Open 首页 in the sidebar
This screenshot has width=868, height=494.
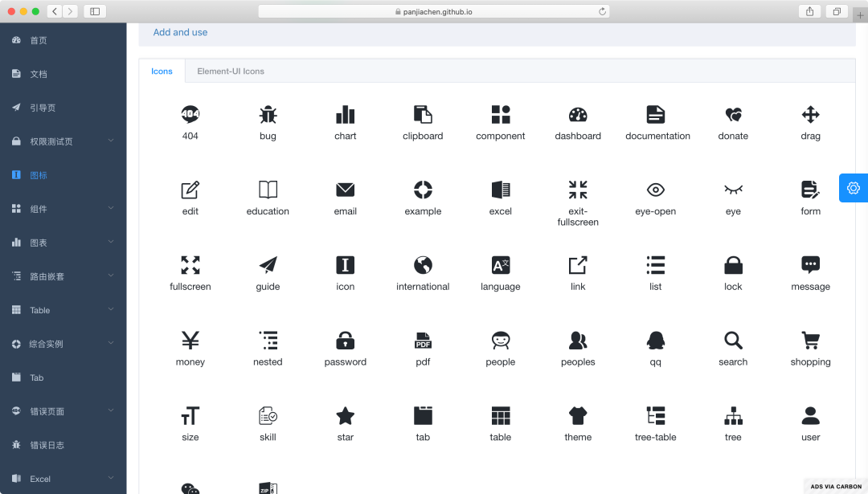click(63, 40)
